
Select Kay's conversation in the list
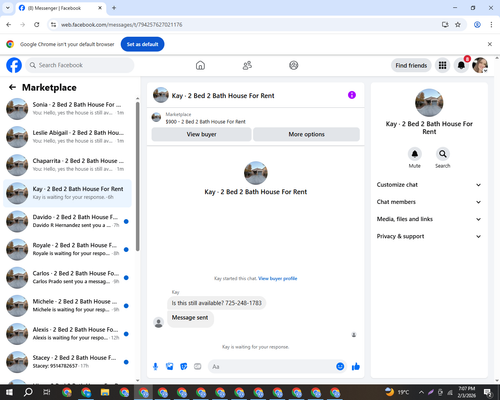tap(67, 193)
